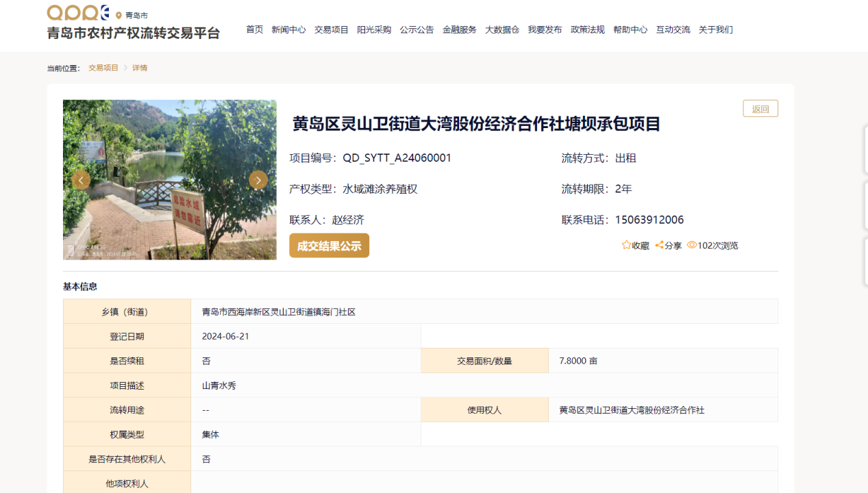This screenshot has height=493, width=868.
Task: Open the 交易项目 menu item
Action: pos(332,29)
